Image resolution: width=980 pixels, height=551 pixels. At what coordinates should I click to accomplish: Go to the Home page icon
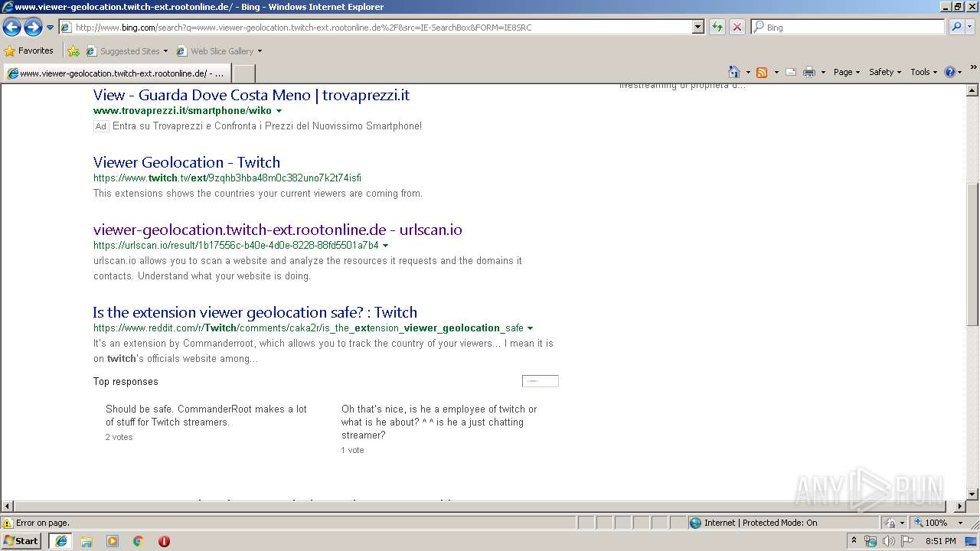[x=734, y=72]
